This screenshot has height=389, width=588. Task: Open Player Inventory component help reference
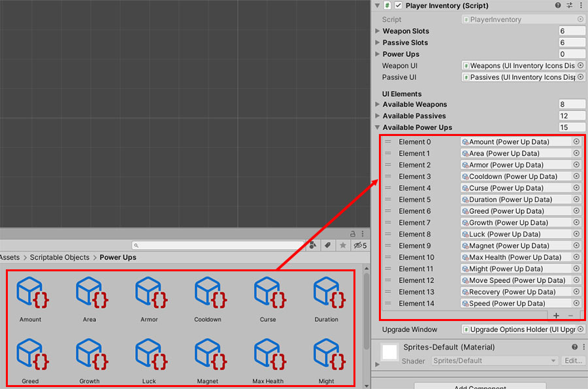coord(558,5)
